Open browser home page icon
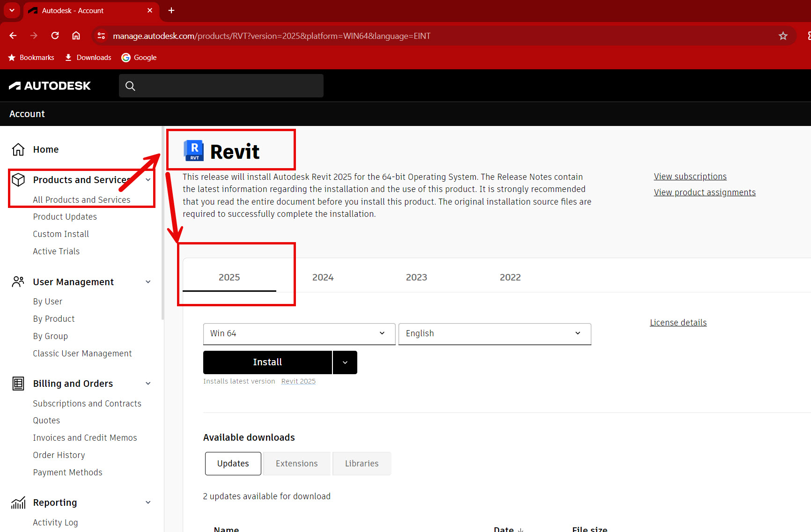The image size is (811, 532). [76, 36]
